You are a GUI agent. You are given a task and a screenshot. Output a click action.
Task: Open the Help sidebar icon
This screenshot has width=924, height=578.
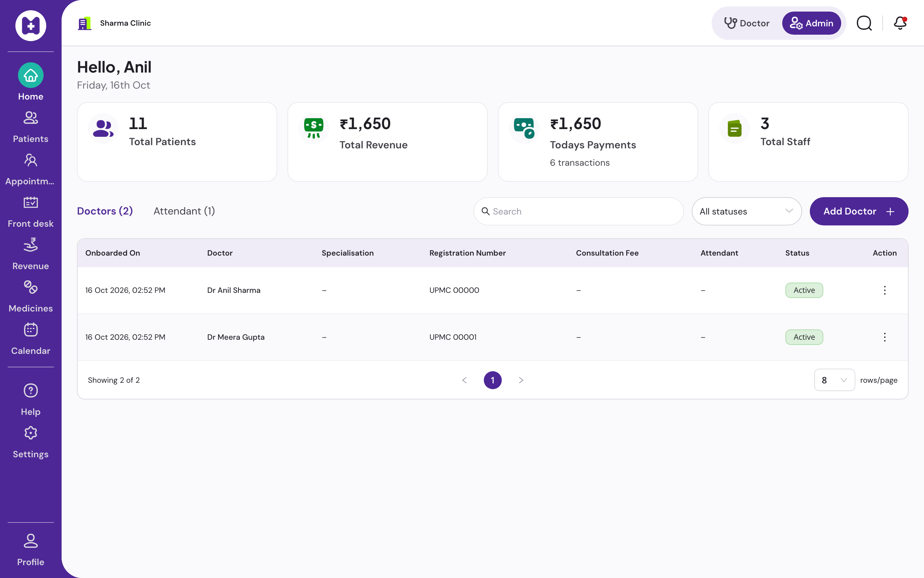click(30, 391)
